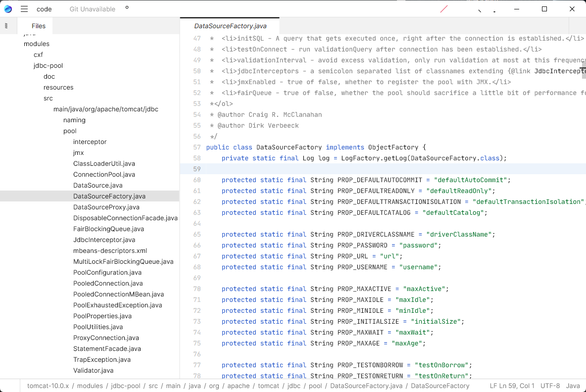This screenshot has height=392, width=586.
Task: Open PoolUtilities.java file
Action: tap(98, 327)
